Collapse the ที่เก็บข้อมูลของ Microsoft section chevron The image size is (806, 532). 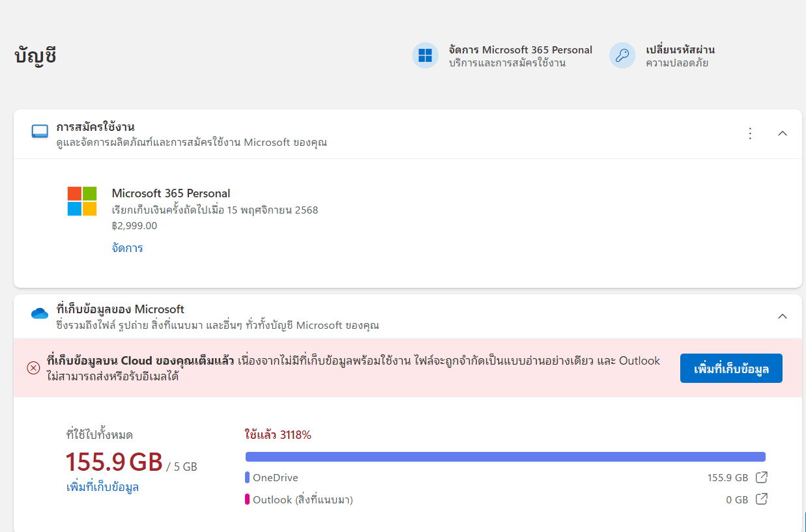pyautogui.click(x=783, y=316)
